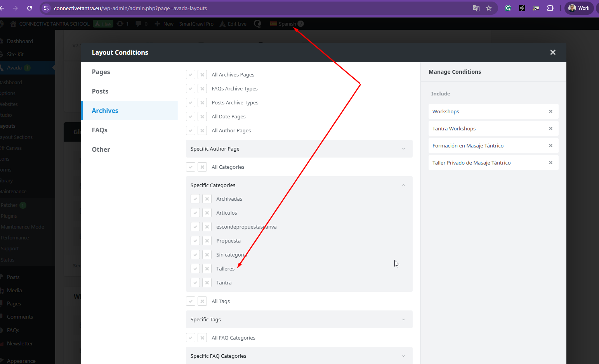Delete Taller Privado de Masaje Tántrico condition
This screenshot has width=599, height=364.
point(550,163)
